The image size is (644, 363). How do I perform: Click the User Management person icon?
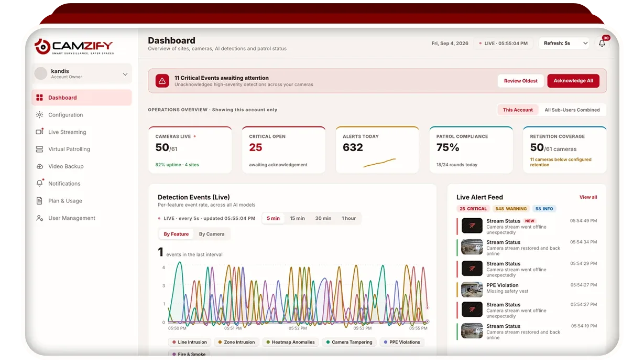[x=39, y=218]
